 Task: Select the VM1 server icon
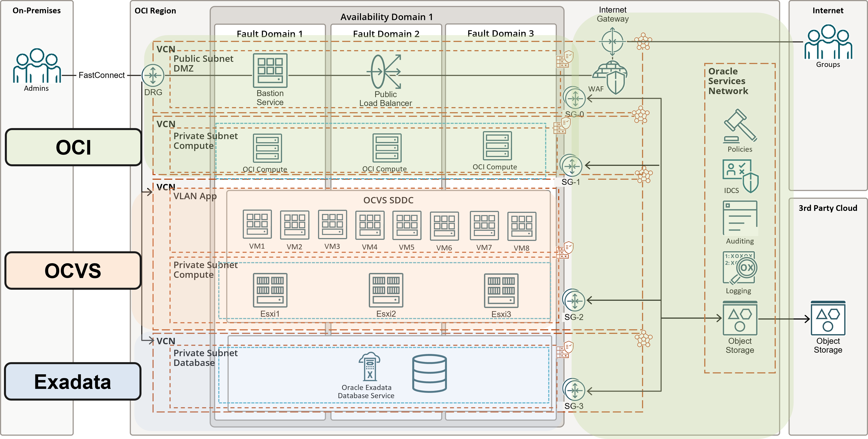[257, 224]
